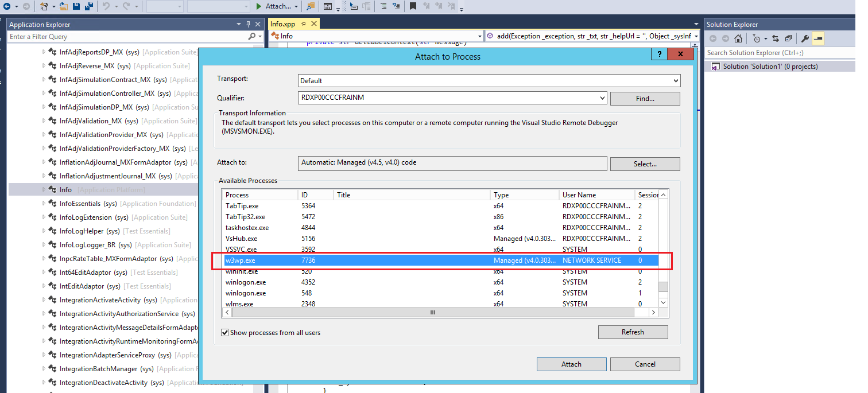Click Find in Files toolbar icon
Image resolution: width=868 pixels, height=393 pixels.
[311, 6]
